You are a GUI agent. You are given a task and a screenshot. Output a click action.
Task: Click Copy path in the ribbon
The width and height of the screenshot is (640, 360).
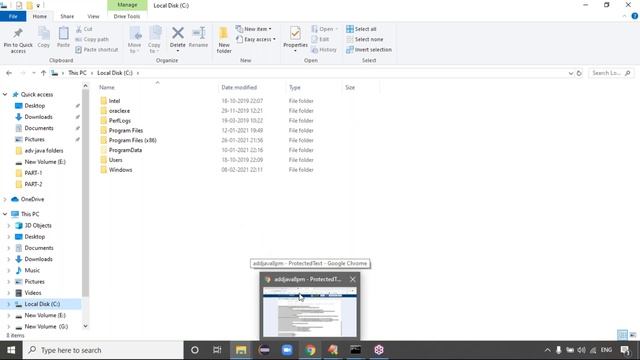pyautogui.click(x=92, y=39)
